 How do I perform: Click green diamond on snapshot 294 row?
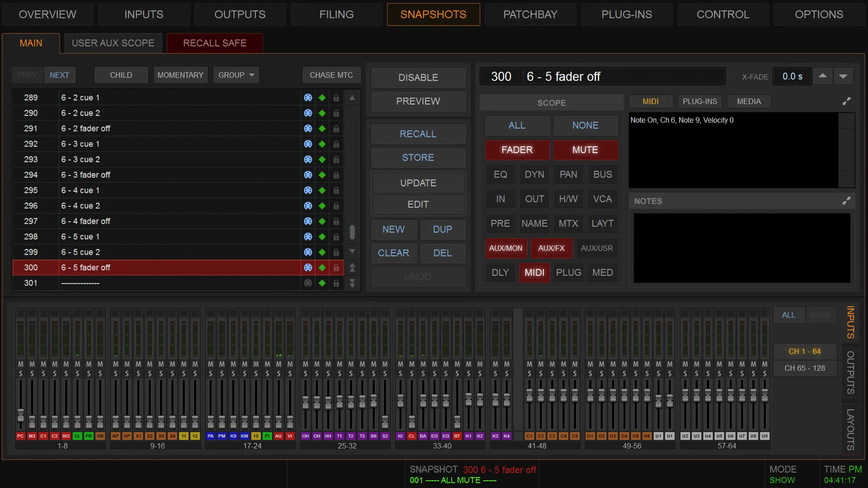coord(322,175)
